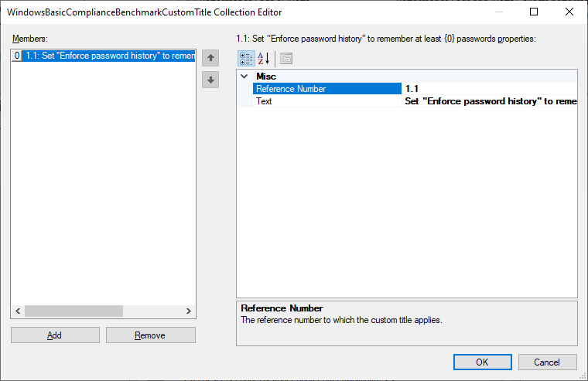Sort properties alphabetically
588x381 pixels.
[x=263, y=59]
